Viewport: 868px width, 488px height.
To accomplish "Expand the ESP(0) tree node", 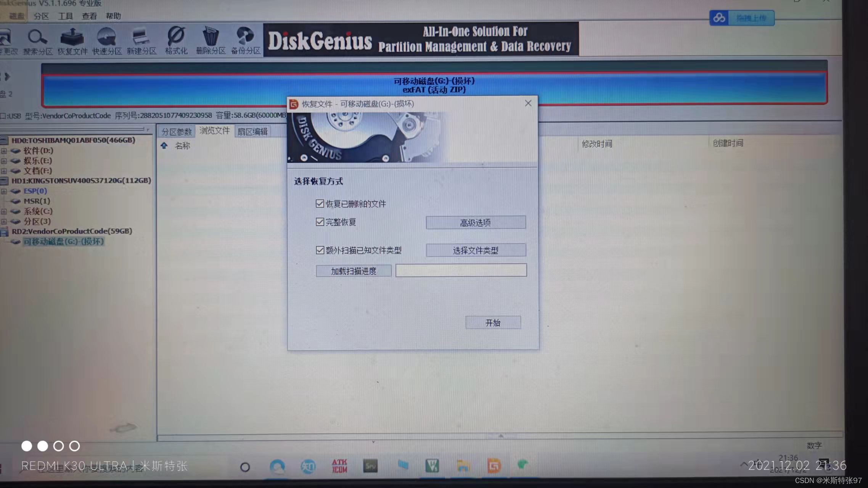I will pos(4,191).
